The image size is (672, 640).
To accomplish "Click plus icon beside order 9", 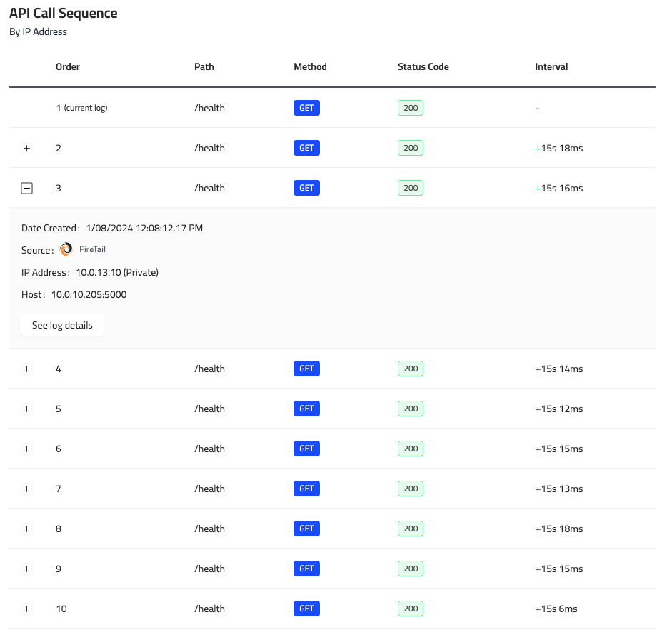I will point(27,569).
